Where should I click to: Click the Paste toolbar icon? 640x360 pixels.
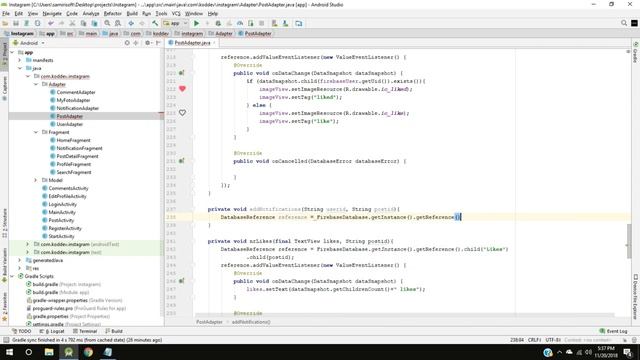click(x=94, y=23)
